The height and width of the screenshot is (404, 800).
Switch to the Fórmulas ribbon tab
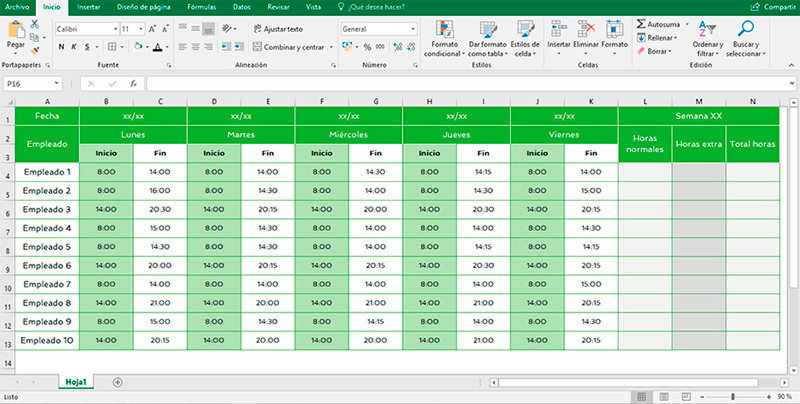[x=201, y=6]
